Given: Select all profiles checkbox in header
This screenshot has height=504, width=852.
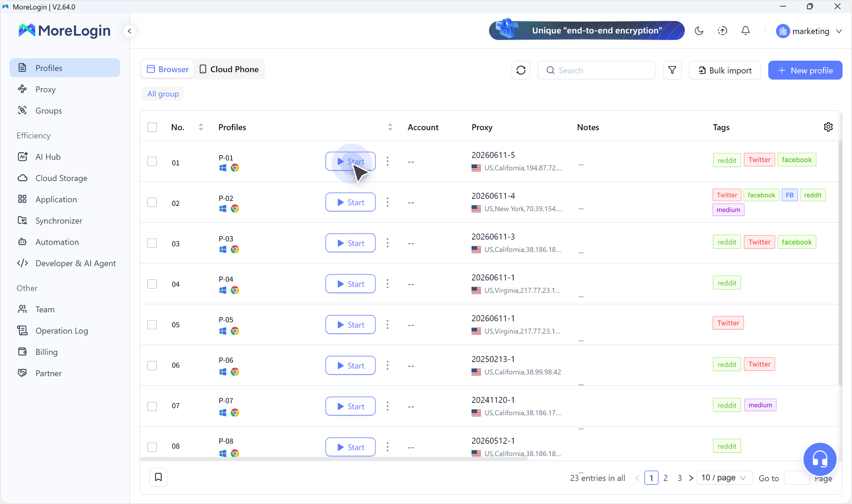Looking at the screenshot, I should (x=152, y=127).
